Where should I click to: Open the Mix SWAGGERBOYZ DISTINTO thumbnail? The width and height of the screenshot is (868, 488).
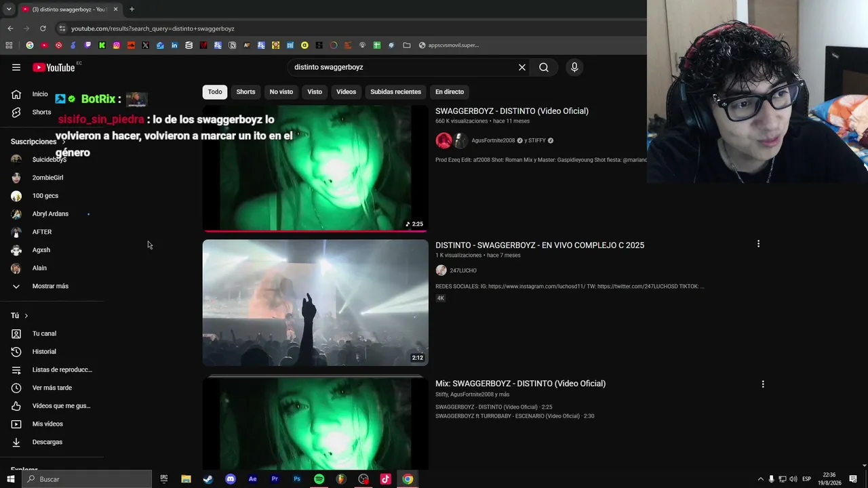(x=315, y=423)
